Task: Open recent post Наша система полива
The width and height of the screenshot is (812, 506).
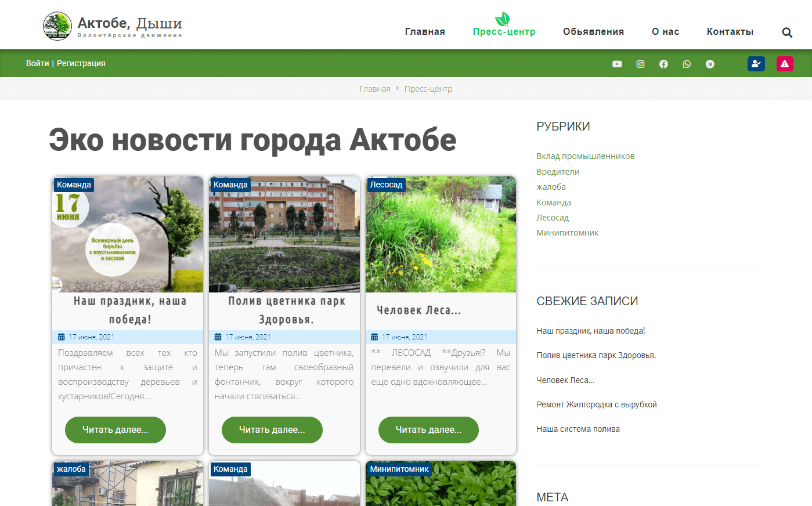Action: point(578,429)
